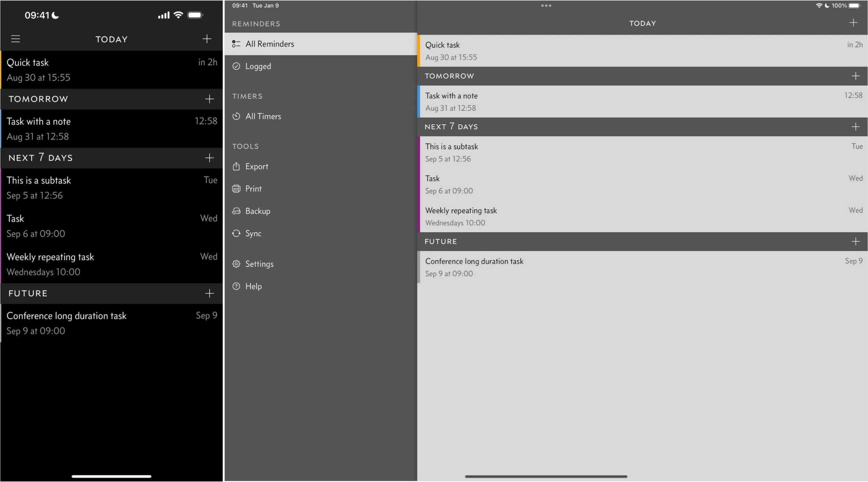The image size is (868, 482).
Task: Select All Reminders in the sidebar
Action: pos(321,44)
